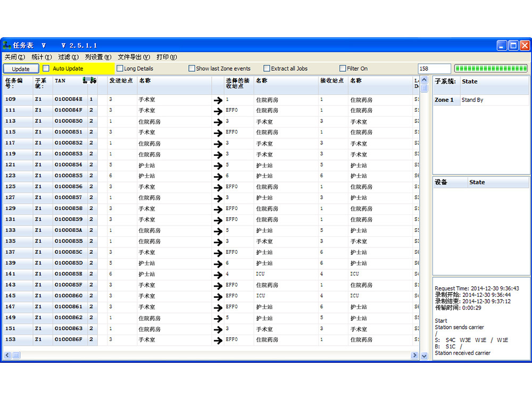The image size is (532, 399).
Task: Open the 统计 menu
Action: (x=41, y=57)
